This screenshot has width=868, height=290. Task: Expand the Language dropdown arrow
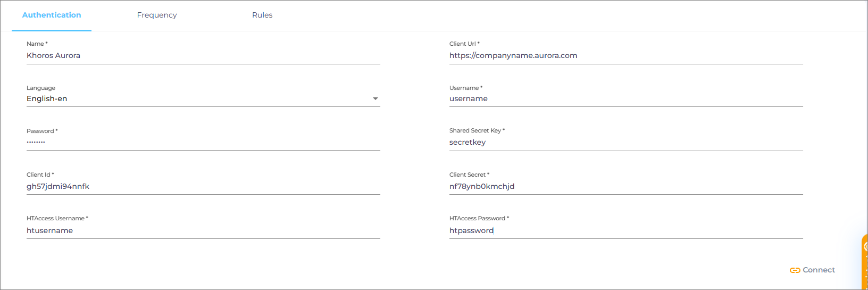(375, 99)
